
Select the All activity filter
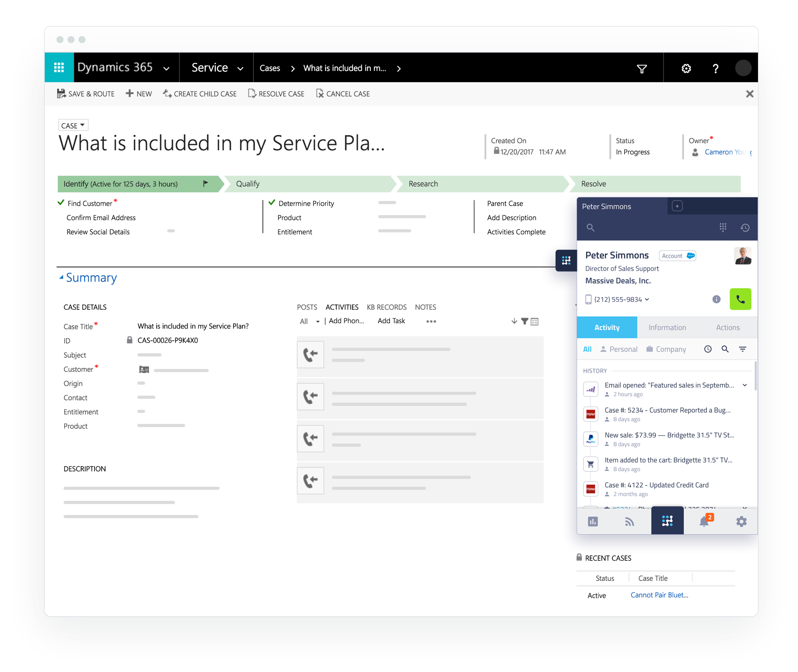pos(587,349)
